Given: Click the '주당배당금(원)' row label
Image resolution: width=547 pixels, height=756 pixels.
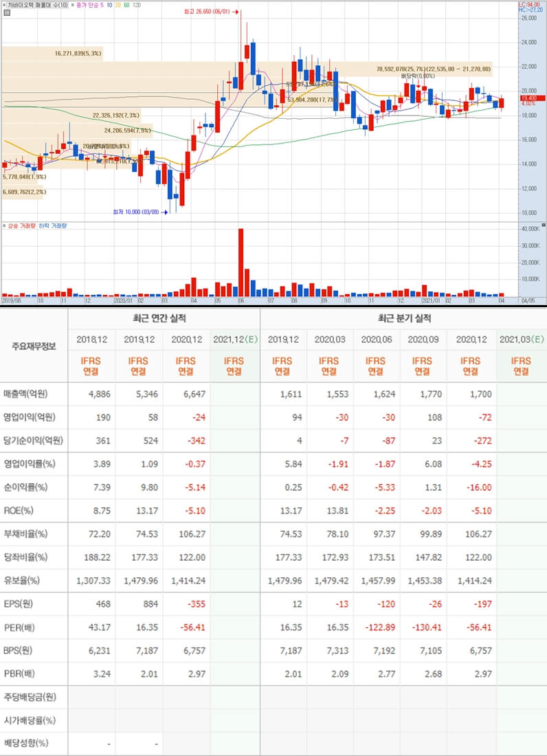Looking at the screenshot, I should (x=30, y=697).
